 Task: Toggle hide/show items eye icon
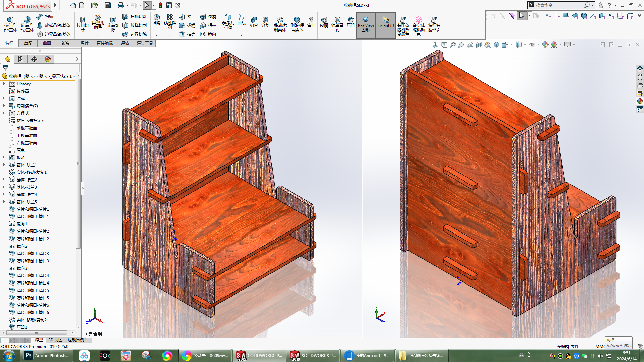point(532,45)
